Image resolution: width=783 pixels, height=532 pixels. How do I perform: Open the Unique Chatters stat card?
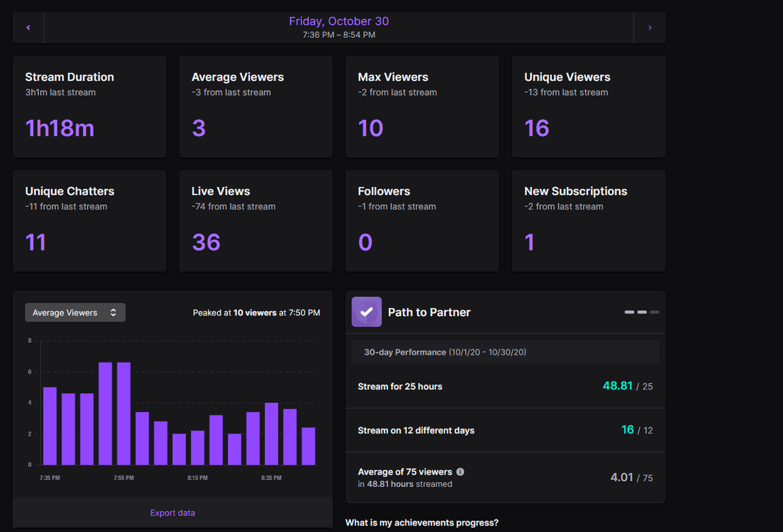(89, 221)
